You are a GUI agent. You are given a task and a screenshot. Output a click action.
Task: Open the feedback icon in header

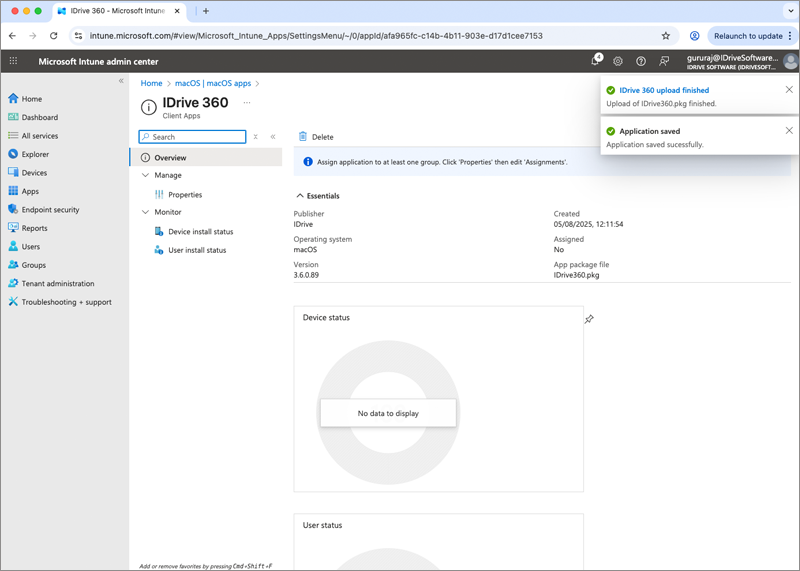664,61
